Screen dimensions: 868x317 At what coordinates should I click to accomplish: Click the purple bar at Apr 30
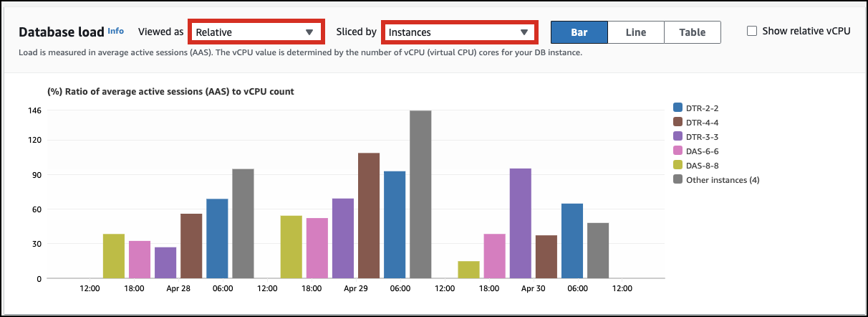coord(521,223)
